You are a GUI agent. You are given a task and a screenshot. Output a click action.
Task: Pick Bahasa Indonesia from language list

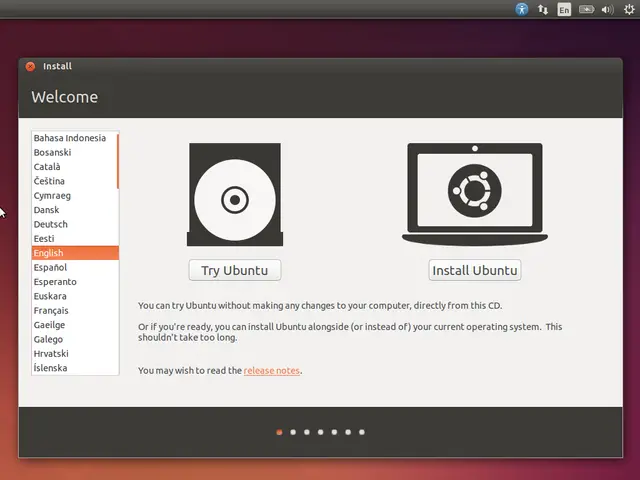[x=69, y=138]
